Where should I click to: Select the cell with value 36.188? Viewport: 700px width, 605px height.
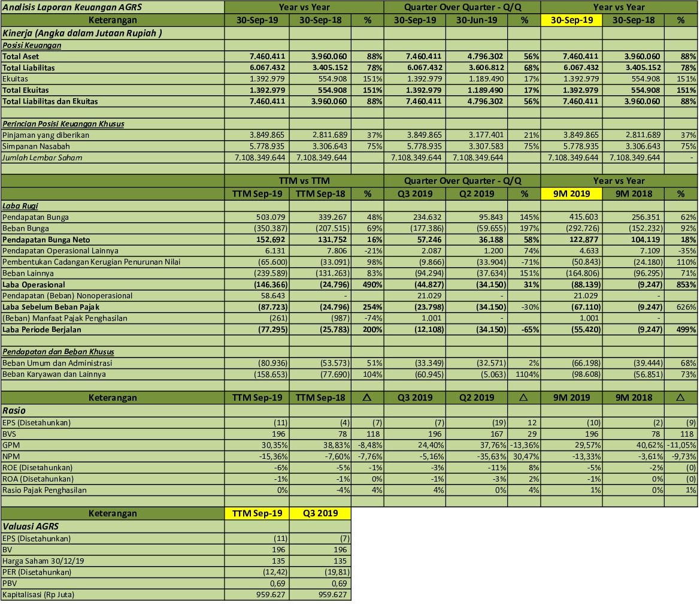tap(476, 240)
